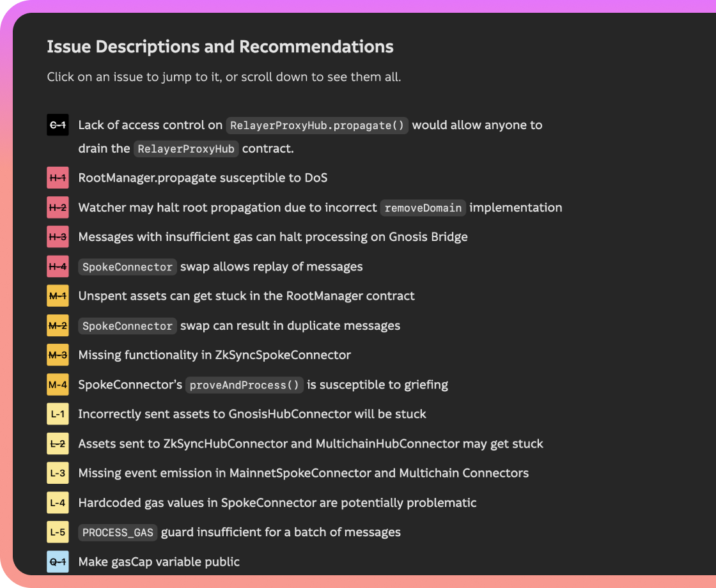Click 'RelayerProxyHub' code tag before 'contract.'
This screenshot has width=716, height=588.
[x=186, y=149]
